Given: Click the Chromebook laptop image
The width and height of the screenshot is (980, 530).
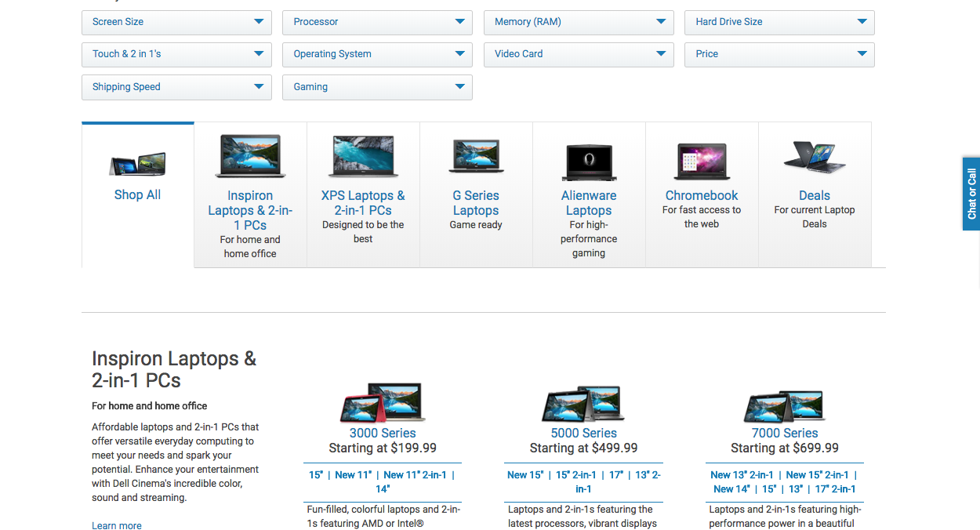Looking at the screenshot, I should point(702,162).
